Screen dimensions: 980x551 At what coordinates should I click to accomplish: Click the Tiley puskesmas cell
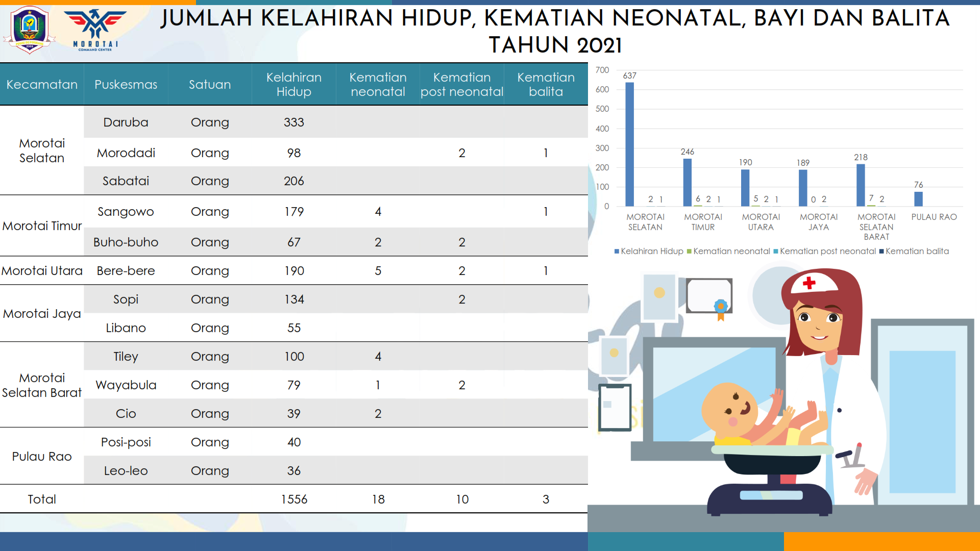[126, 356]
